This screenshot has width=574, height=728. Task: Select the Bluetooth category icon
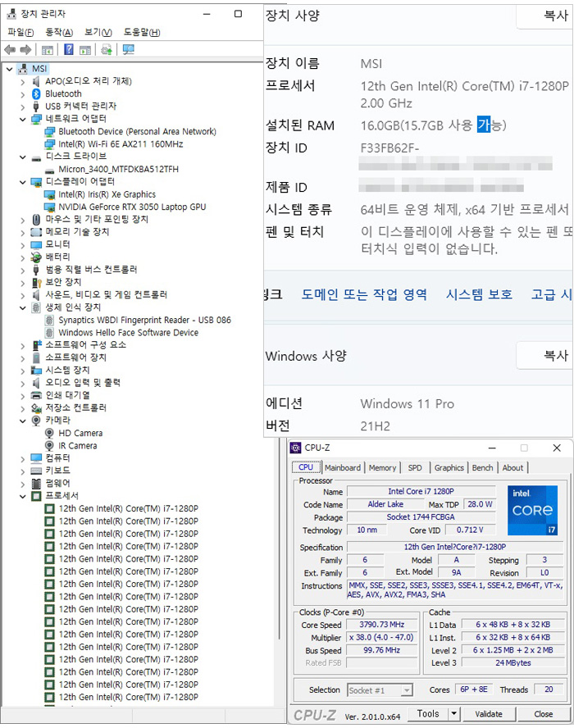pos(36,93)
